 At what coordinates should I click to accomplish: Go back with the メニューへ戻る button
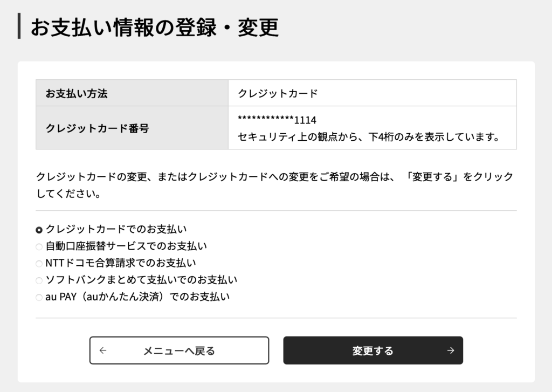179,350
